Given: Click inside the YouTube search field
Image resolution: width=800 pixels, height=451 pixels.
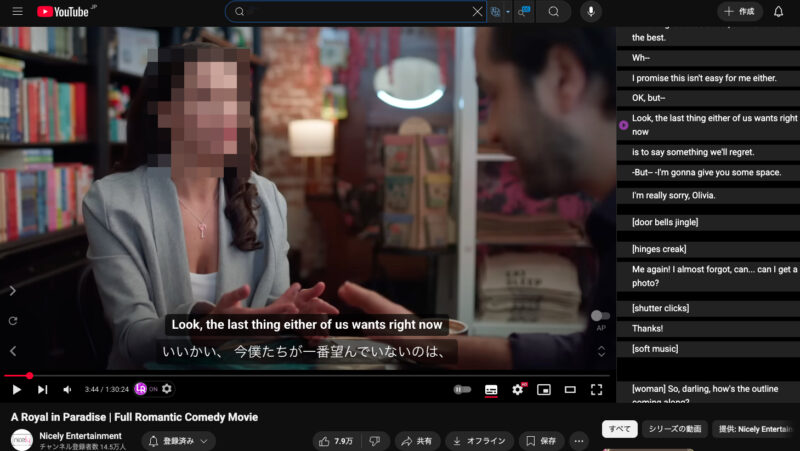Looking at the screenshot, I should click(x=357, y=11).
